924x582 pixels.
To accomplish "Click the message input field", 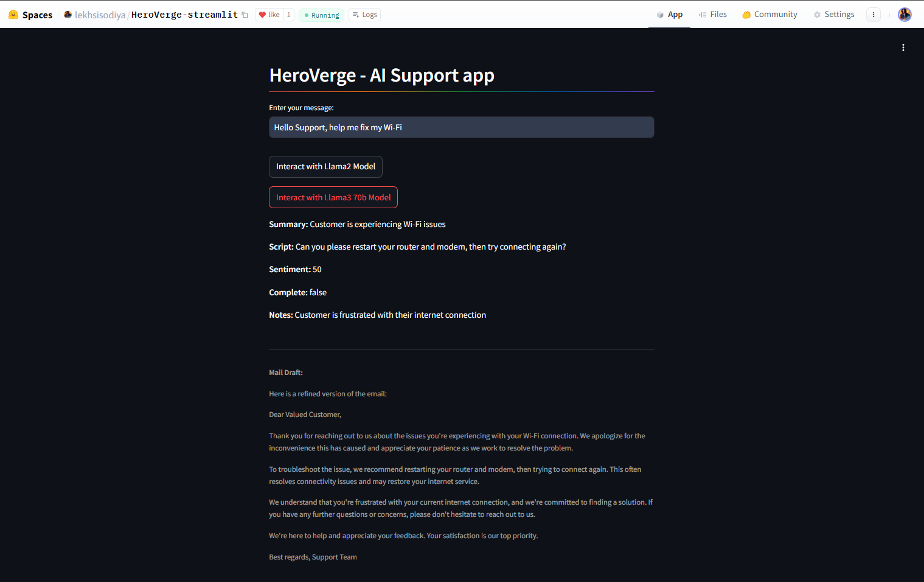I will coord(462,127).
